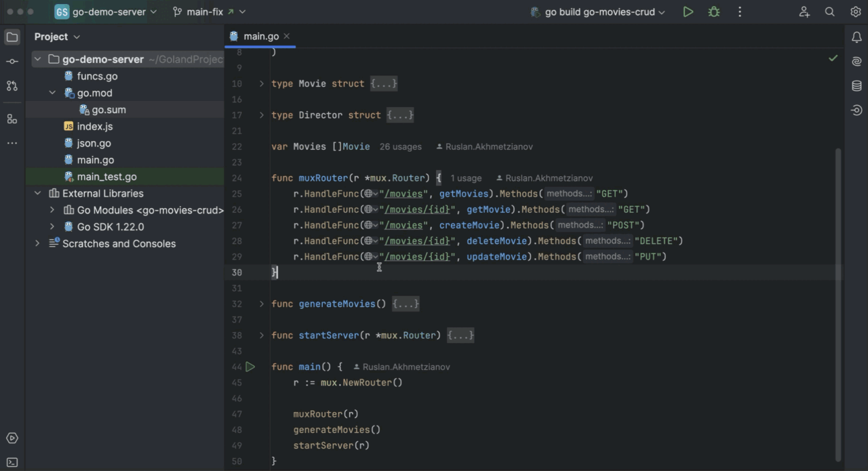Open the Services tool window icon
Screen dimensions: 868x471
click(x=12, y=438)
